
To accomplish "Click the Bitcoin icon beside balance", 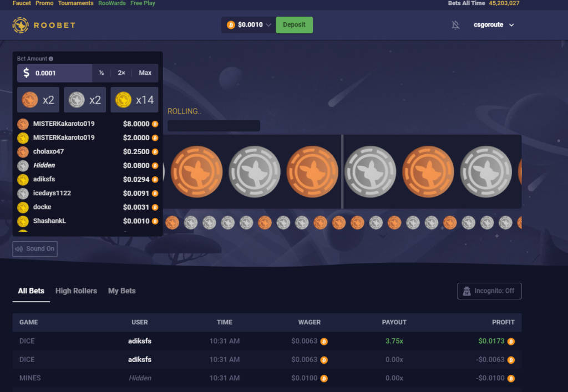I will [231, 25].
